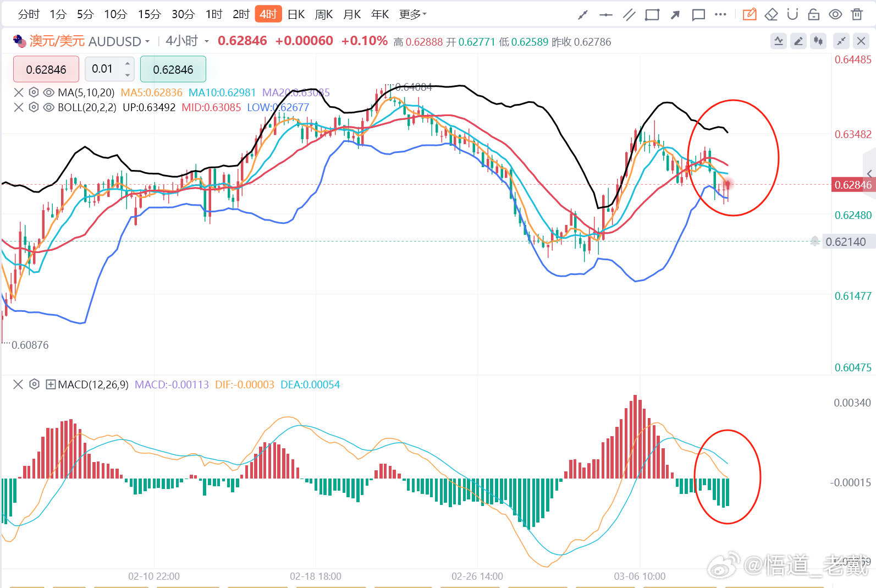Screen dimensions: 876x588
Task: Click the AUD/USD flag icon
Action: tap(20, 41)
